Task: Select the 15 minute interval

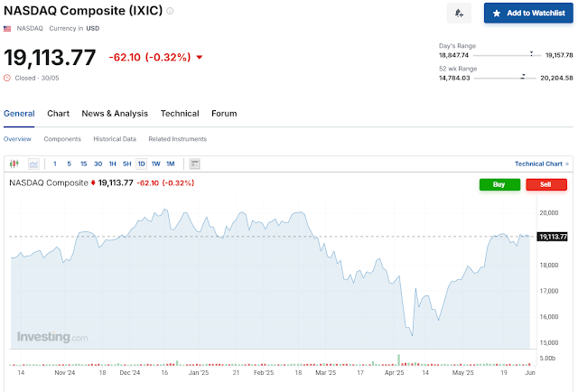Action: tap(84, 163)
